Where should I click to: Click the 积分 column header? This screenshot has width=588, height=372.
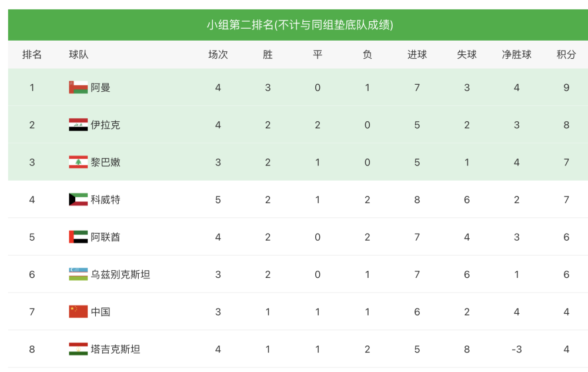tap(566, 54)
